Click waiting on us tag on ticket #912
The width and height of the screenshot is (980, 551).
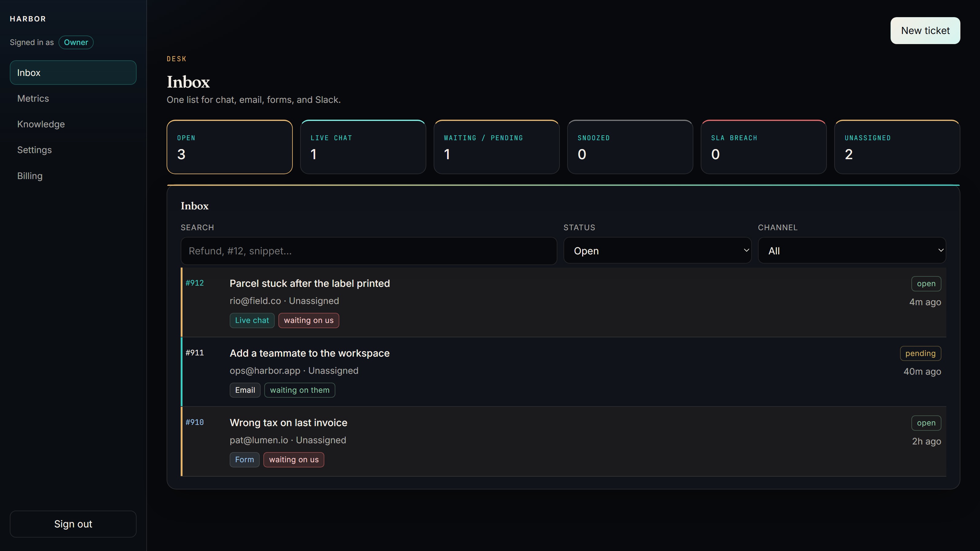308,320
